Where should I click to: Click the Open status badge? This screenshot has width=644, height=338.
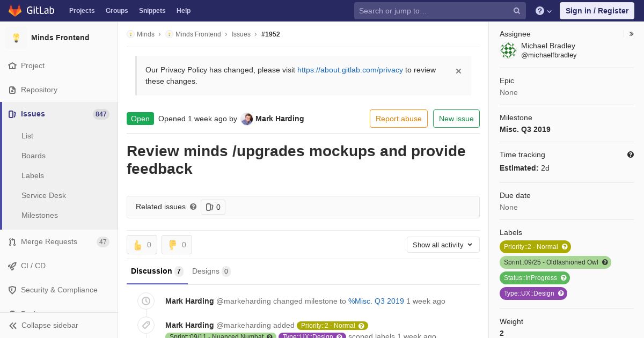coord(140,119)
